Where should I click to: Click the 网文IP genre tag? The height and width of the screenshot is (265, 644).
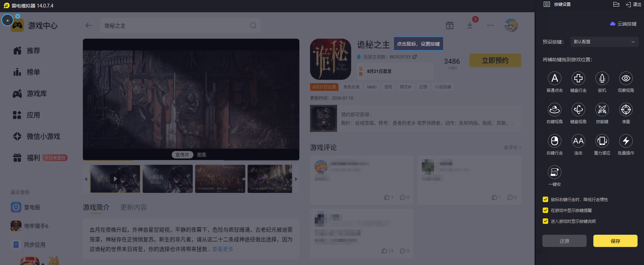pyautogui.click(x=406, y=87)
